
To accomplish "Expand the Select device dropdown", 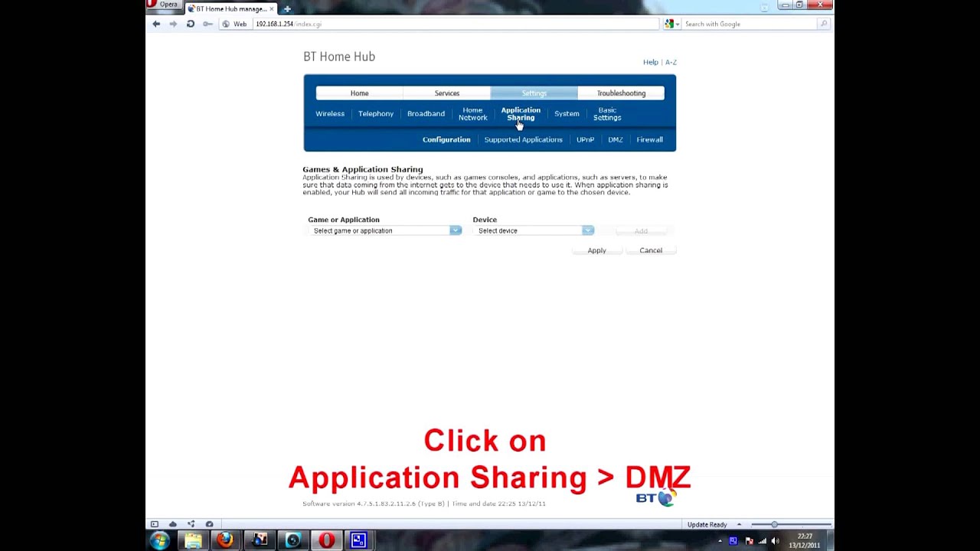I will (x=534, y=230).
